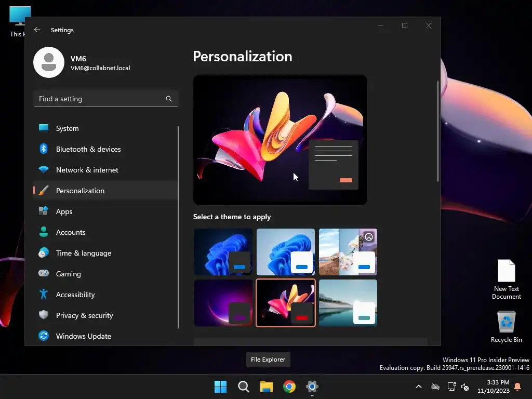Open Privacy & security settings
The width and height of the screenshot is (532, 399).
106,315
